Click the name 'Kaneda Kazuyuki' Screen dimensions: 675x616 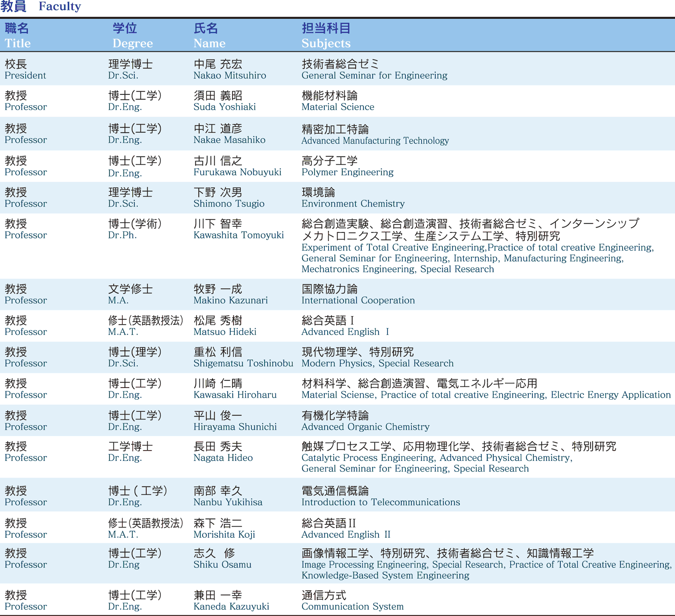(x=231, y=607)
